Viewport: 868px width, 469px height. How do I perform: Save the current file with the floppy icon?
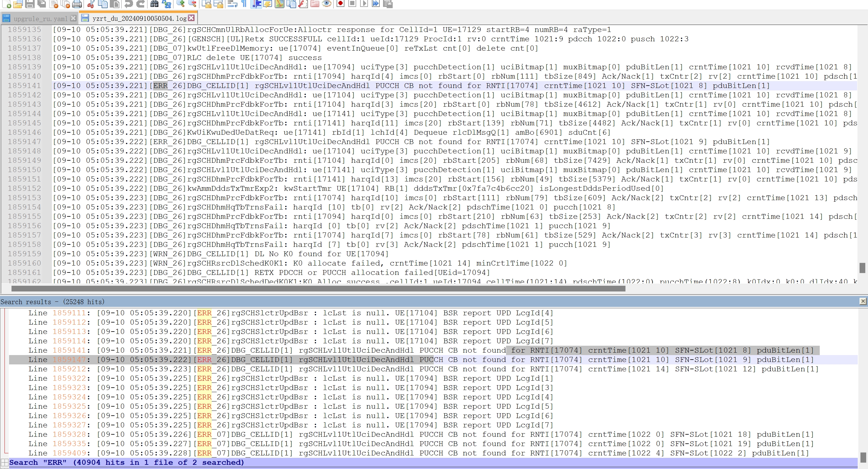click(x=30, y=4)
